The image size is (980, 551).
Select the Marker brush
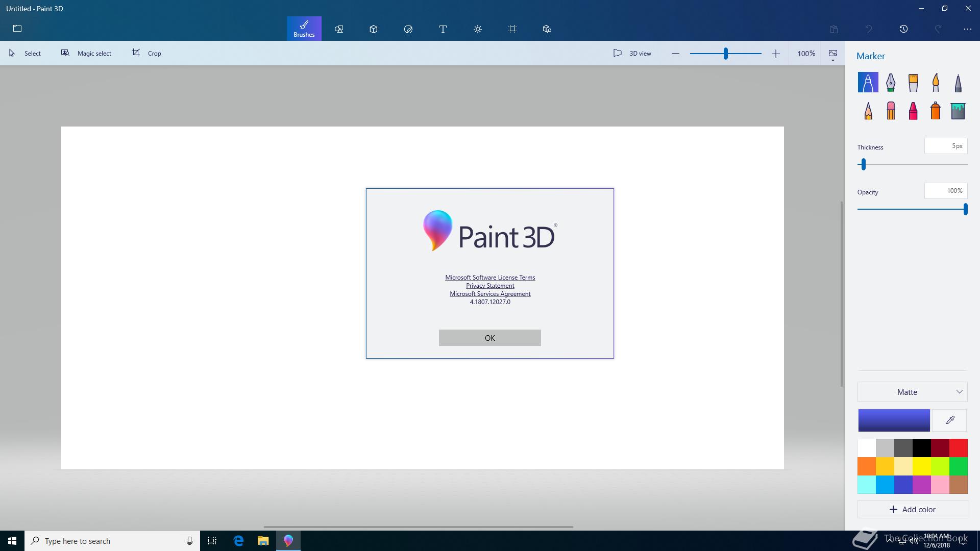pos(868,82)
